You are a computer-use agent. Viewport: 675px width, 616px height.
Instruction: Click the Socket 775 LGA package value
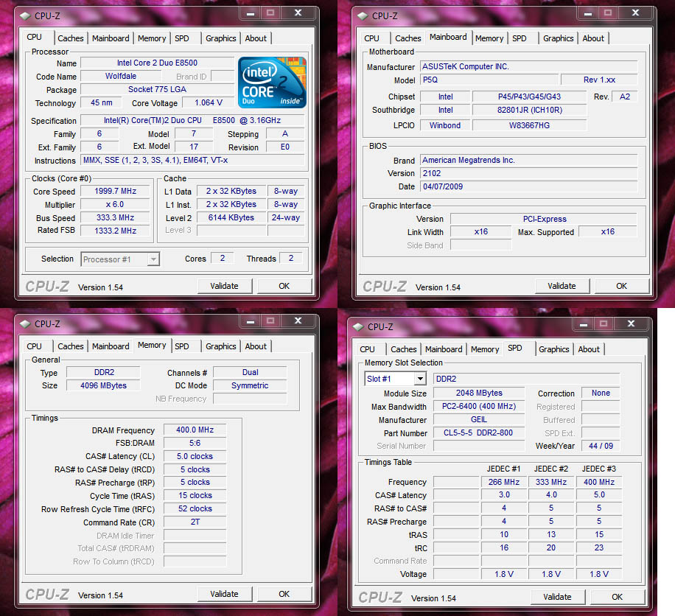(157, 90)
